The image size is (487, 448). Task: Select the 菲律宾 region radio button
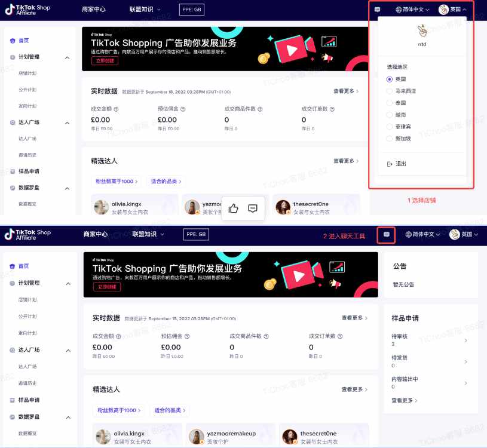coord(389,127)
